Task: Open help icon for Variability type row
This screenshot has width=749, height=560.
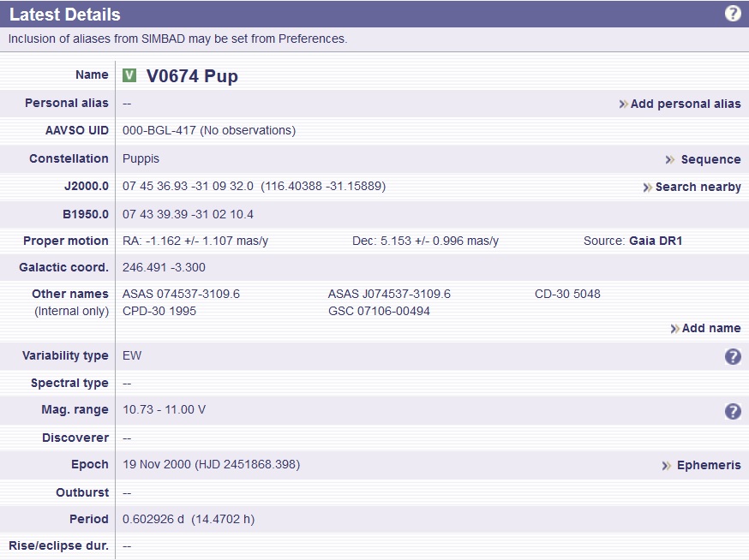Action: coord(733,357)
